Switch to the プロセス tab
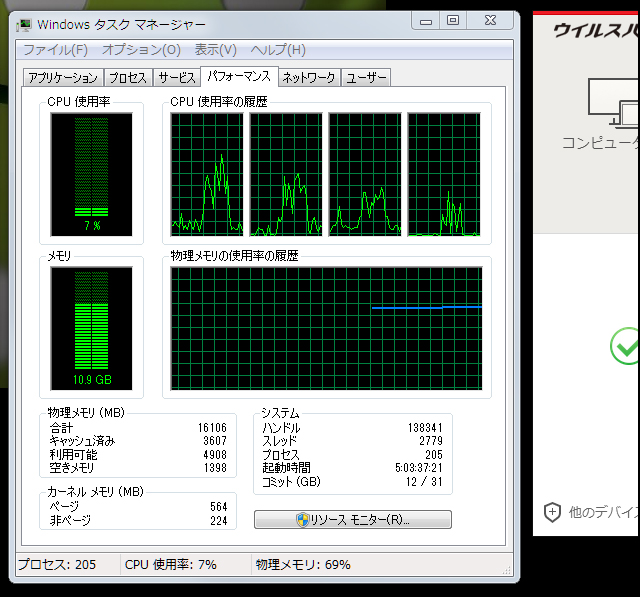 coord(127,78)
